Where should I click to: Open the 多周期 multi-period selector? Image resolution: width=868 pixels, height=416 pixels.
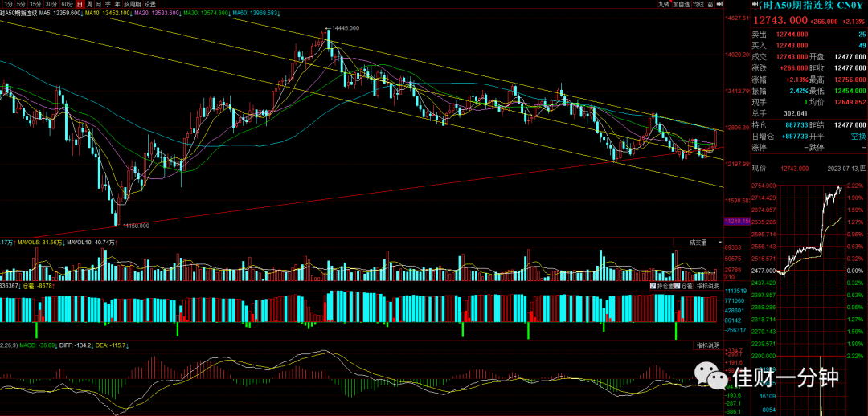pyautogui.click(x=133, y=4)
